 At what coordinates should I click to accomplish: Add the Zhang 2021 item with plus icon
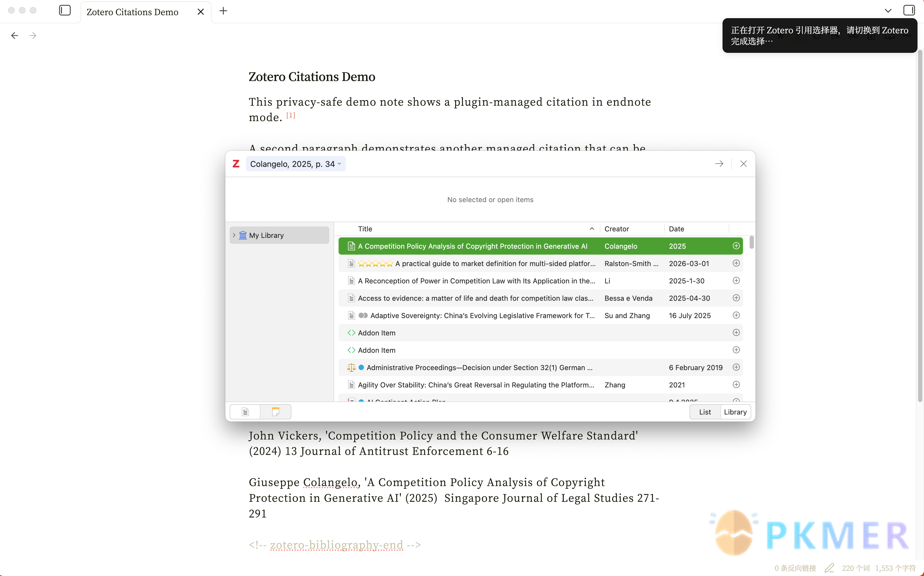[x=736, y=384]
